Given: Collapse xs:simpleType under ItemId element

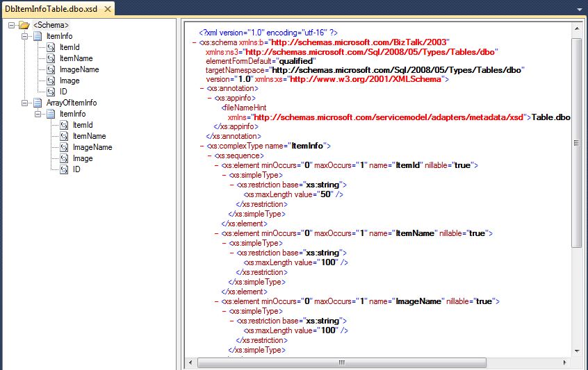Looking at the screenshot, I should pyautogui.click(x=224, y=175).
